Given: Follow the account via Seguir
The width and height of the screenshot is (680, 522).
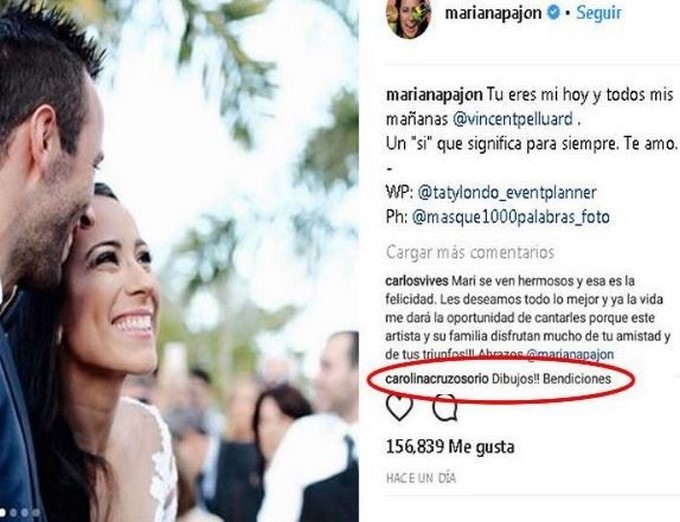Looking at the screenshot, I should [598, 13].
